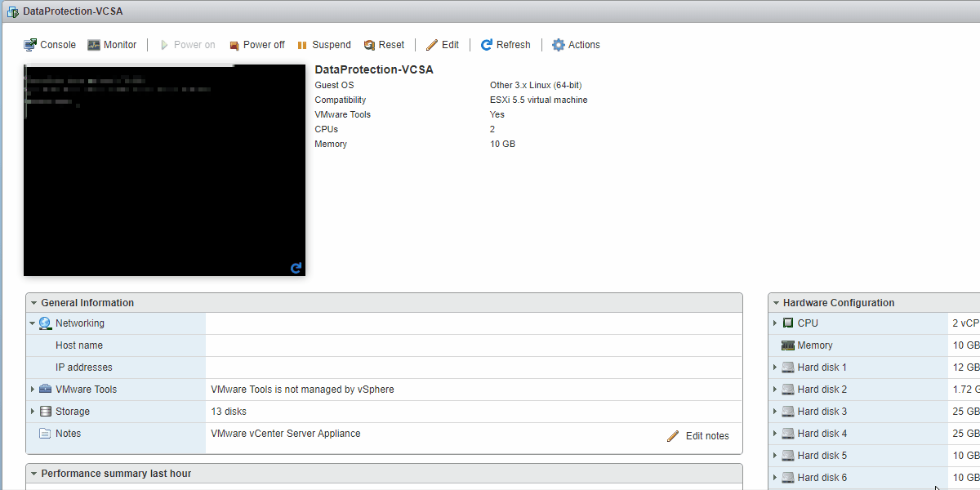Image resolution: width=980 pixels, height=490 pixels.
Task: Click the Power off button
Action: point(256,45)
